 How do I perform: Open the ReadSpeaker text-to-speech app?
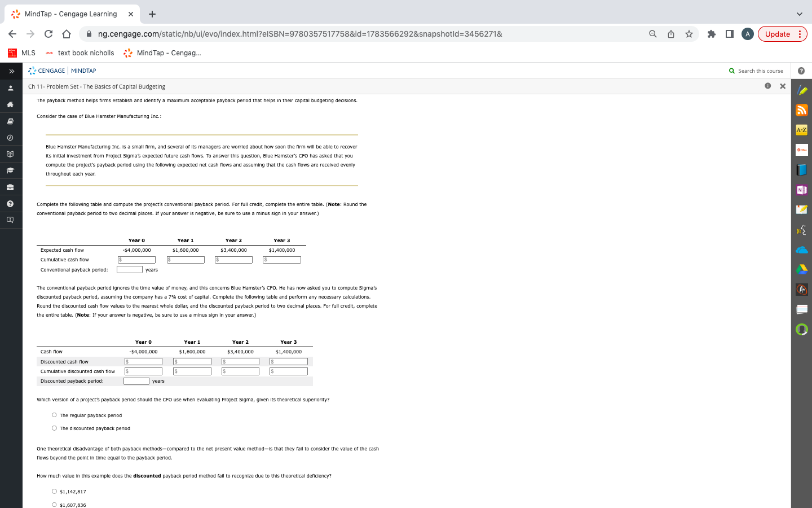802,230
